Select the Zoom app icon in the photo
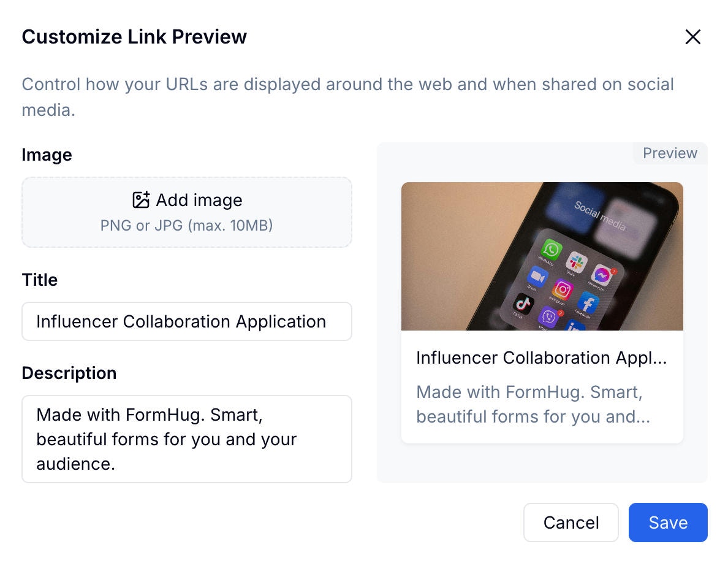Screen dimensions: 728x563 tap(538, 277)
